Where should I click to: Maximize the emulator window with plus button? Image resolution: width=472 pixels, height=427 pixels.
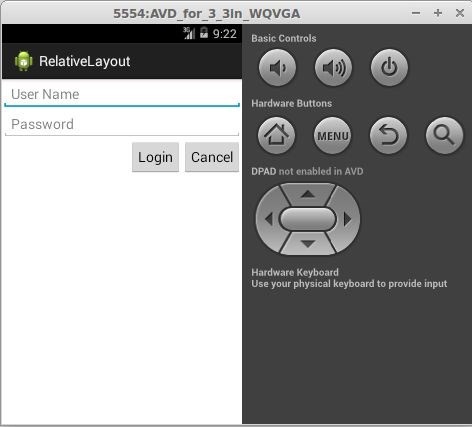coord(438,13)
